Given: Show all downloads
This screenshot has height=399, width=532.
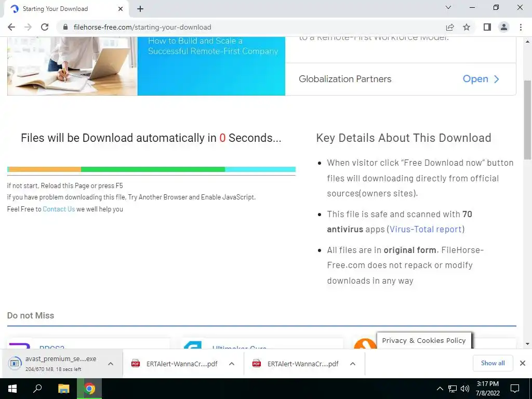Looking at the screenshot, I should 493,363.
